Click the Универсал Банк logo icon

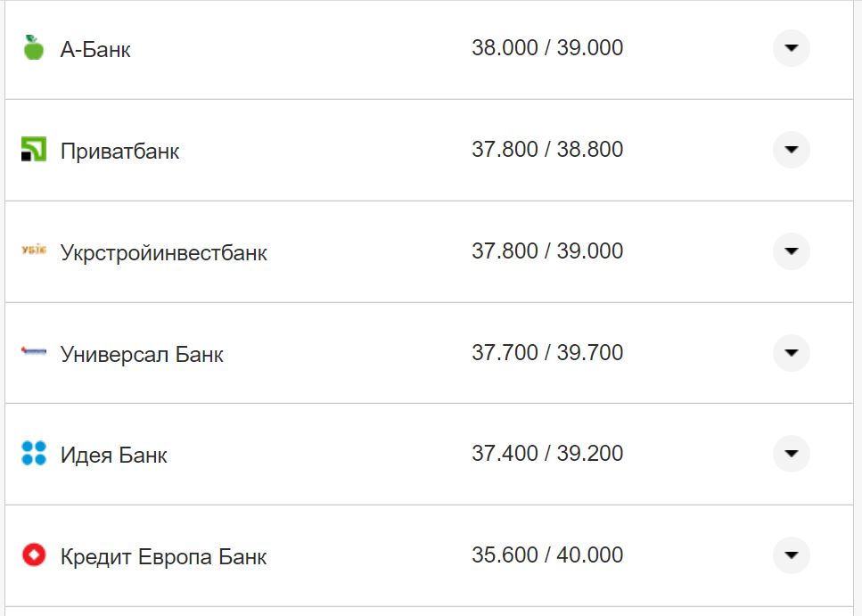pyautogui.click(x=34, y=353)
